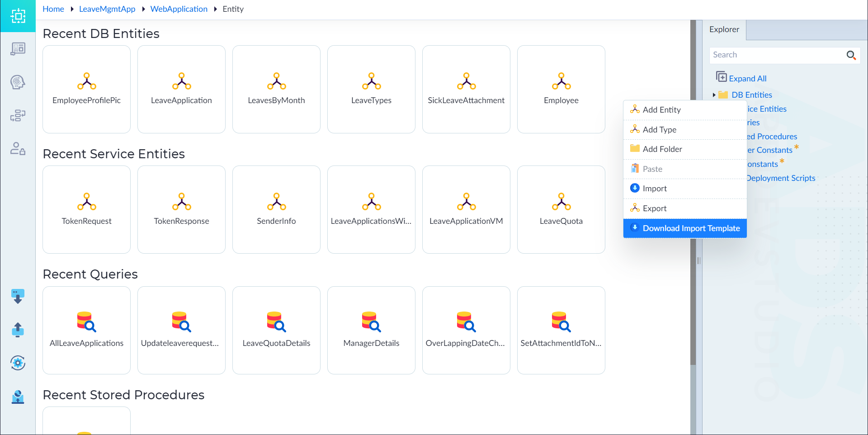Open the LeaveApplicationVM entity card
The image size is (868, 435).
466,209
